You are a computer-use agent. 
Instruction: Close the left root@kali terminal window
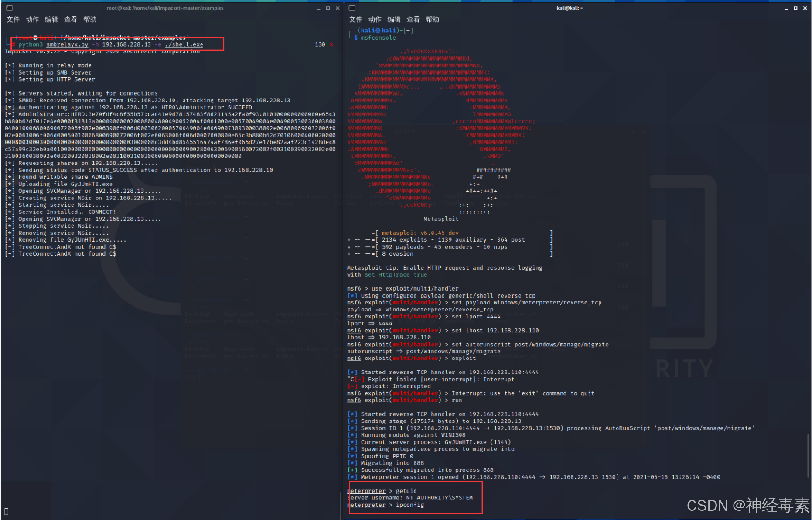[338, 8]
